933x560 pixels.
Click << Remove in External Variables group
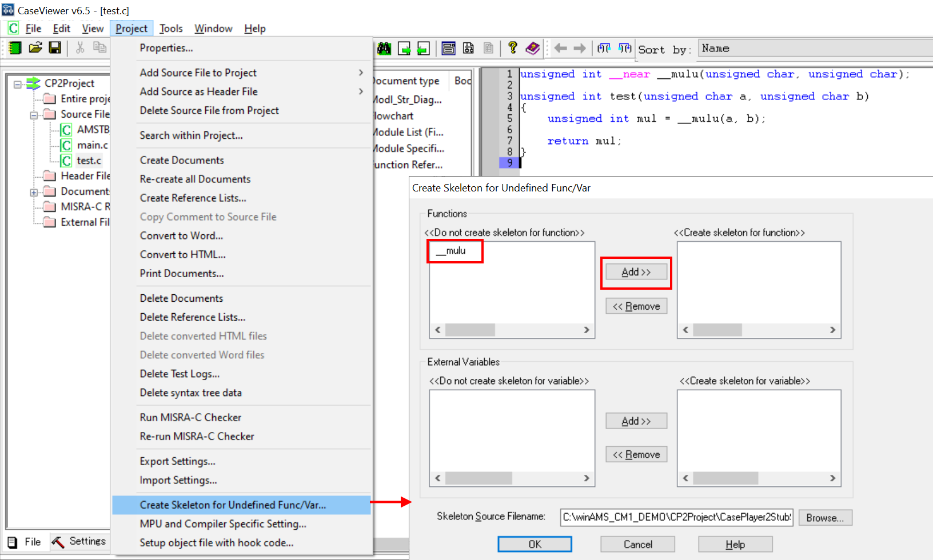pos(636,454)
